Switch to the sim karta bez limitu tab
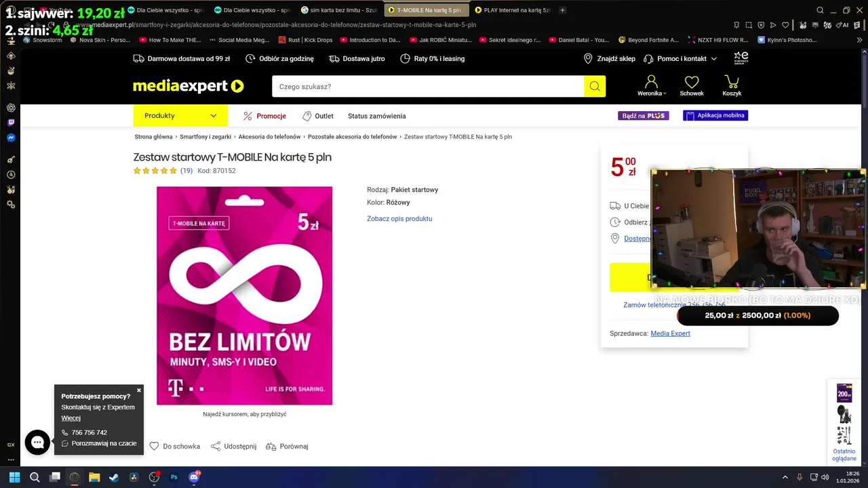The width and height of the screenshot is (868, 488). [x=340, y=10]
